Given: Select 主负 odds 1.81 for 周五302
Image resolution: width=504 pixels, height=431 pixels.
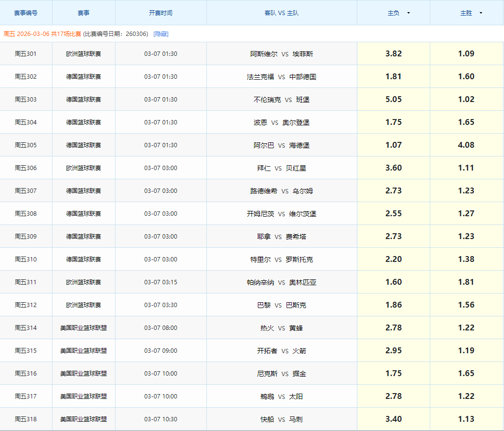Looking at the screenshot, I should (x=393, y=77).
